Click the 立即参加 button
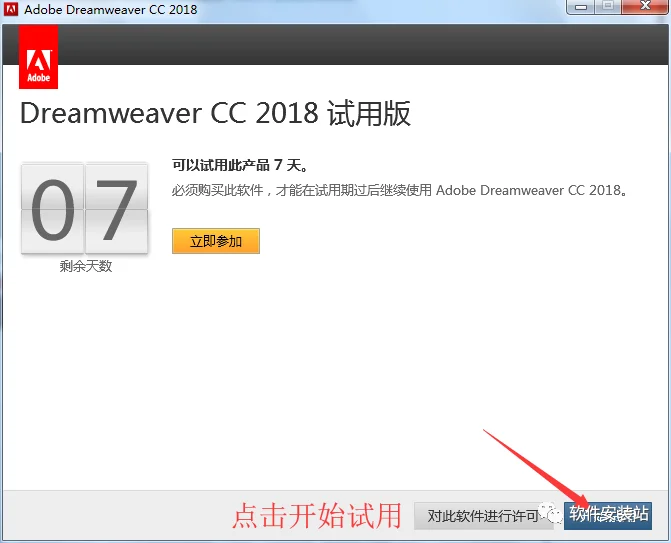The height and width of the screenshot is (543, 671). pos(216,241)
